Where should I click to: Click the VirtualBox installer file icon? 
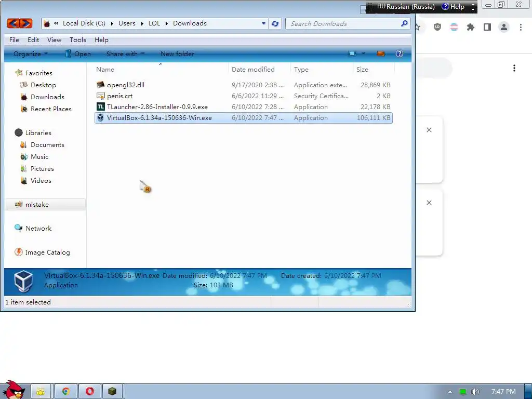click(x=100, y=118)
